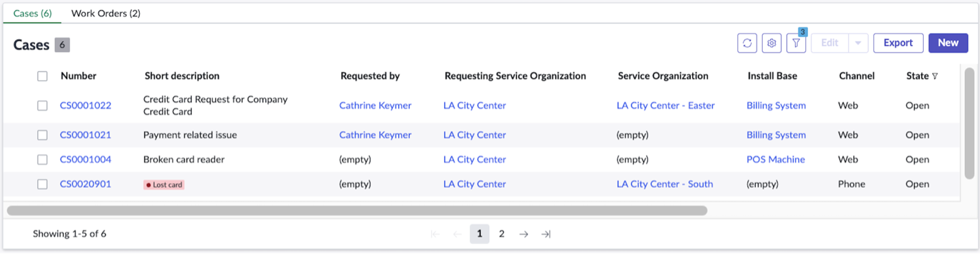
Task: Open Billing System in CS0001022 row
Action: tap(776, 106)
